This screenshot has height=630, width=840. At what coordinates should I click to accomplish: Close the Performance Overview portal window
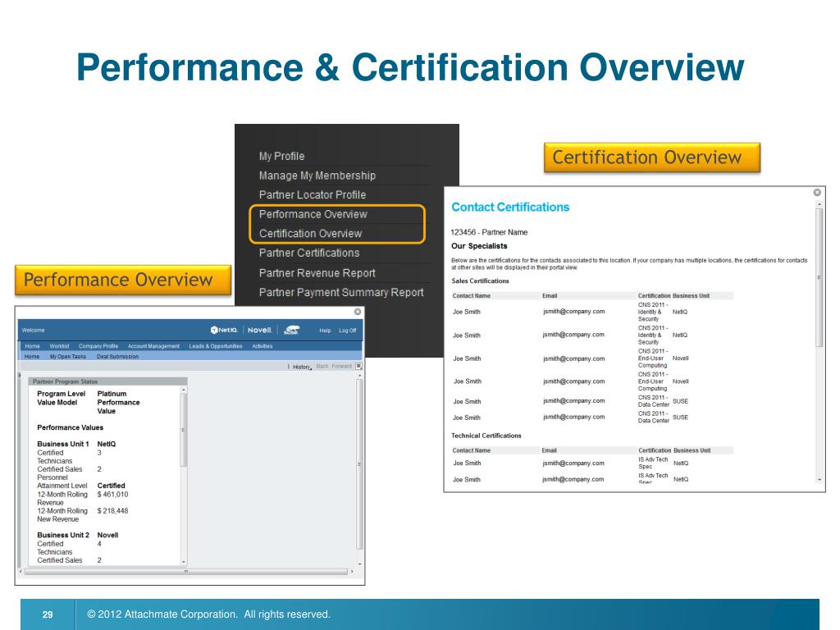tap(358, 312)
